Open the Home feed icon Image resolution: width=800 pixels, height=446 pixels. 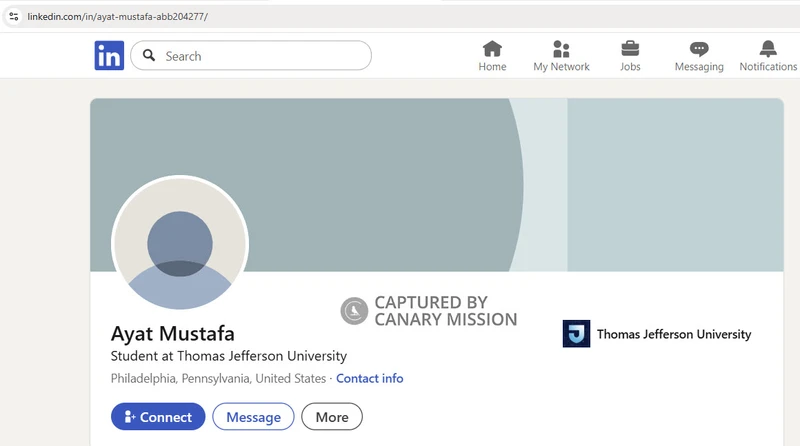492,49
